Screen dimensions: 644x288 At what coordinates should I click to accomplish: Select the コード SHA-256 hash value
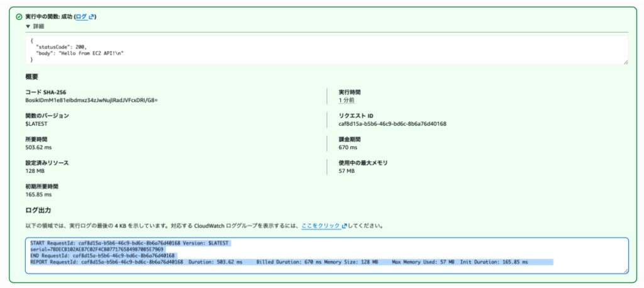pos(92,100)
